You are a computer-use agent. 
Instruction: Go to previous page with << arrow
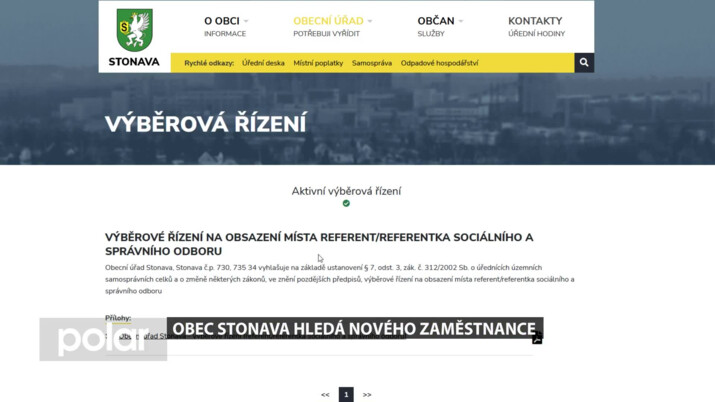coord(325,395)
